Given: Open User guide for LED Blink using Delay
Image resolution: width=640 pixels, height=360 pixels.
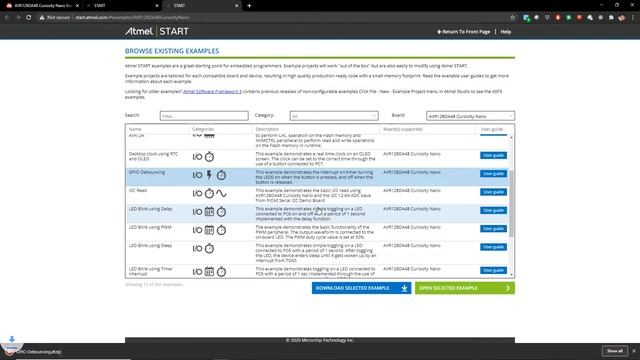Looking at the screenshot, I should coord(493,210).
